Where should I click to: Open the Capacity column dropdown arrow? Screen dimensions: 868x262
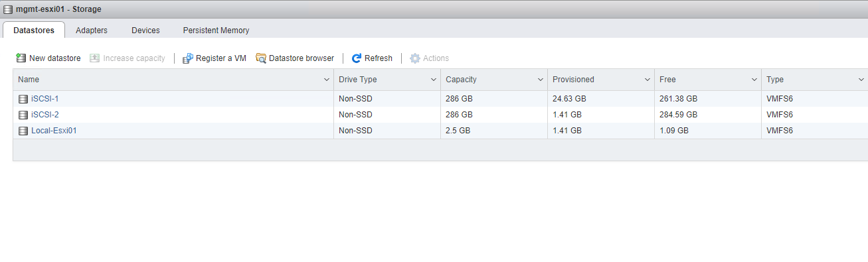(540, 80)
